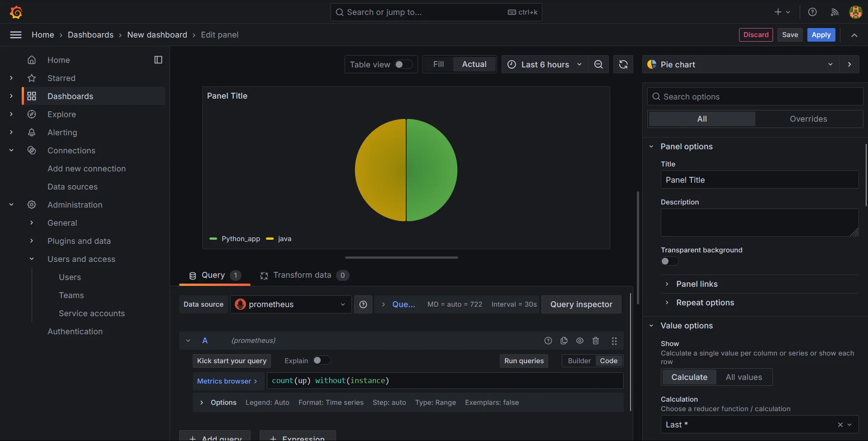Image resolution: width=868 pixels, height=441 pixels.
Task: Select the All options tab
Action: [x=702, y=119]
